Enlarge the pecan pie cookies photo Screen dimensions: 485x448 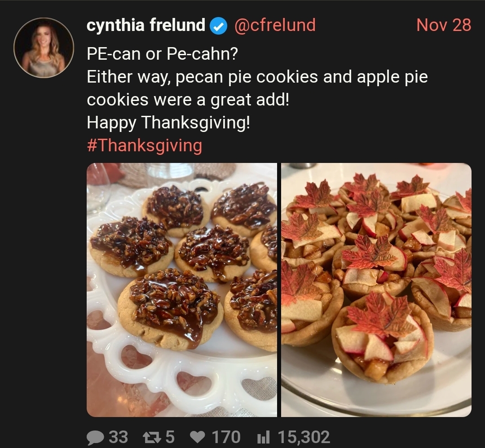tap(181, 290)
